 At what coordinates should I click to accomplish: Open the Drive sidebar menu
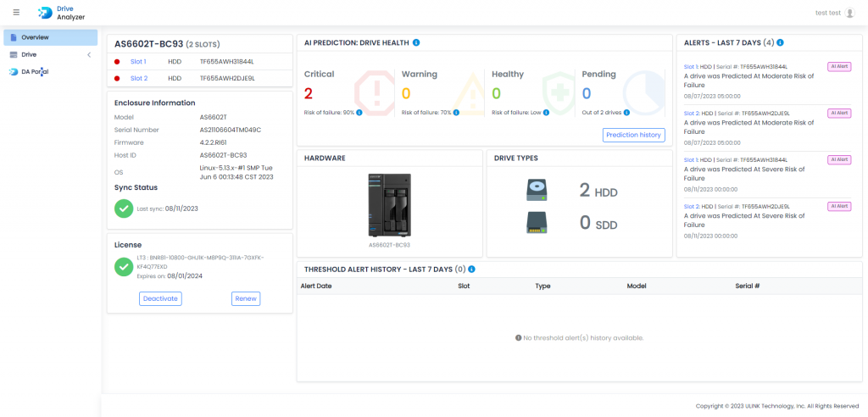coord(50,55)
